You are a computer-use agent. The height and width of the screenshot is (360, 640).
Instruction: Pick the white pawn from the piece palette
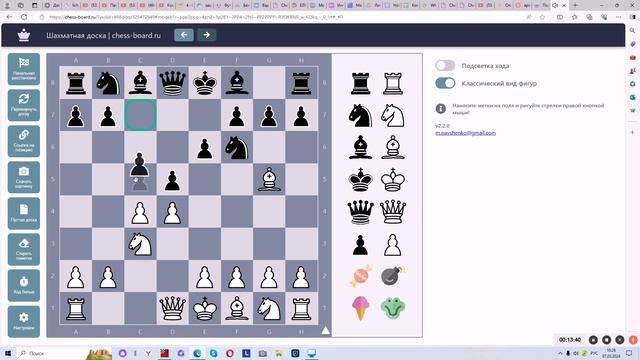pos(393,245)
